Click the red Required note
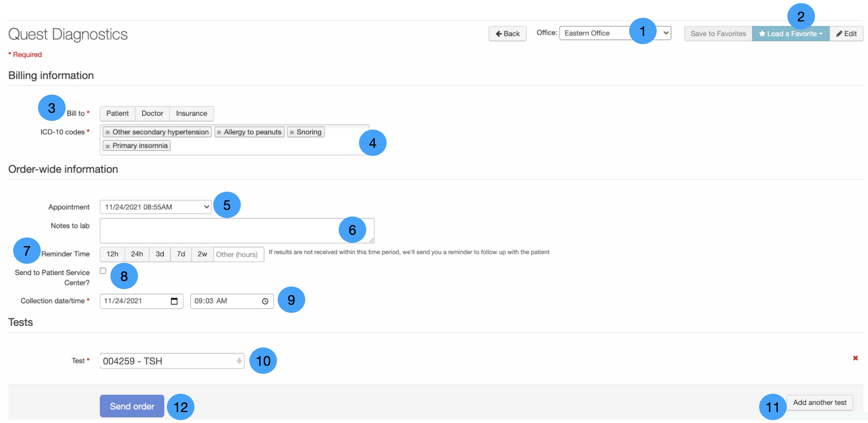 (x=25, y=55)
